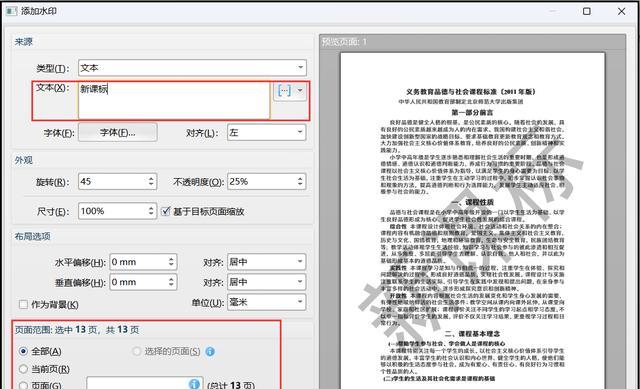This screenshot has height=389, width=640.
Task: Open horizontal 对齐 dropdown next to 水平偏移
Action: tap(267, 262)
